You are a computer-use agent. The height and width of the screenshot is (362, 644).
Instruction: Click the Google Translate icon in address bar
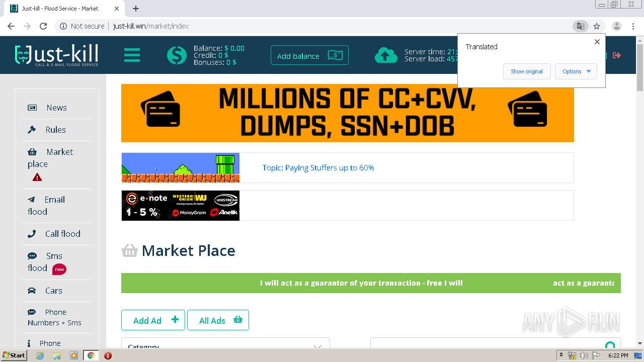click(580, 26)
